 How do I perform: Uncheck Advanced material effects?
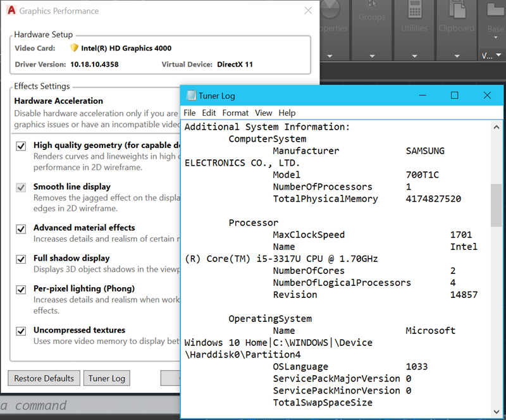point(21,228)
